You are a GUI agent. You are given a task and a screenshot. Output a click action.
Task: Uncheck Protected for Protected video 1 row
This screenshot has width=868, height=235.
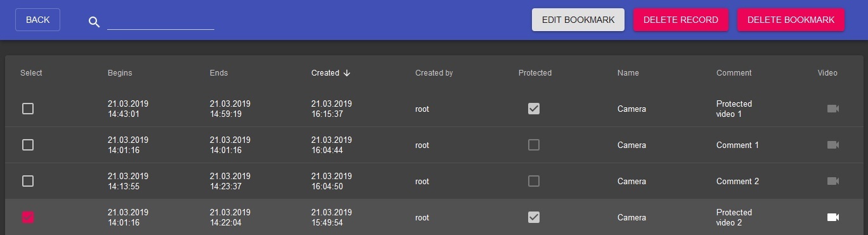point(534,109)
